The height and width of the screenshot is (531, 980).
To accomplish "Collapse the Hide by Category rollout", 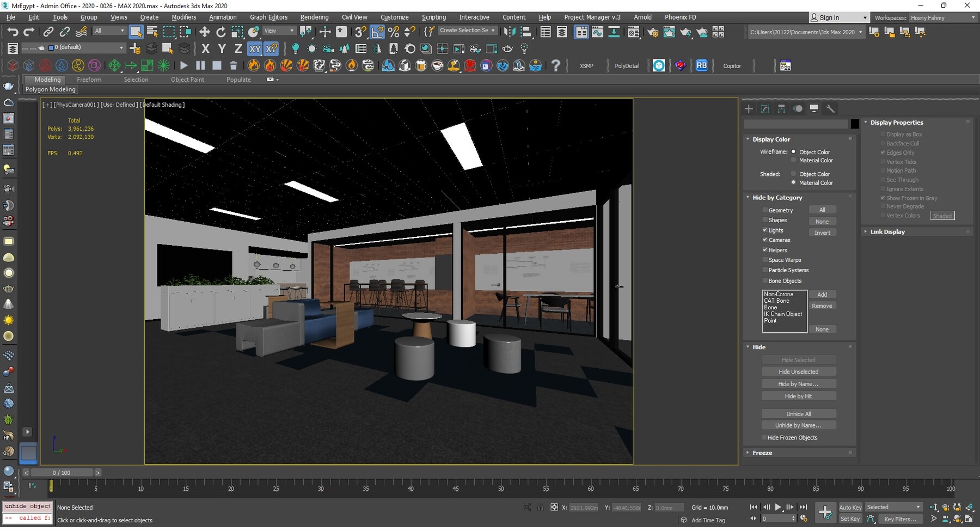I will click(x=777, y=197).
